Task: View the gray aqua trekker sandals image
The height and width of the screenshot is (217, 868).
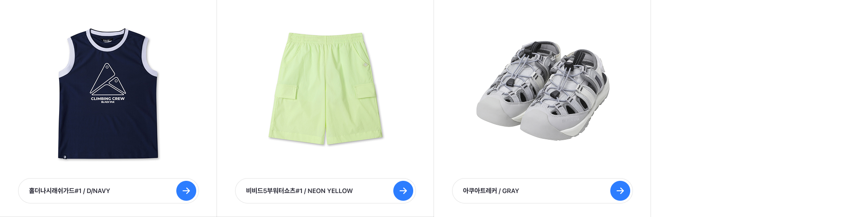Action: tap(542, 90)
